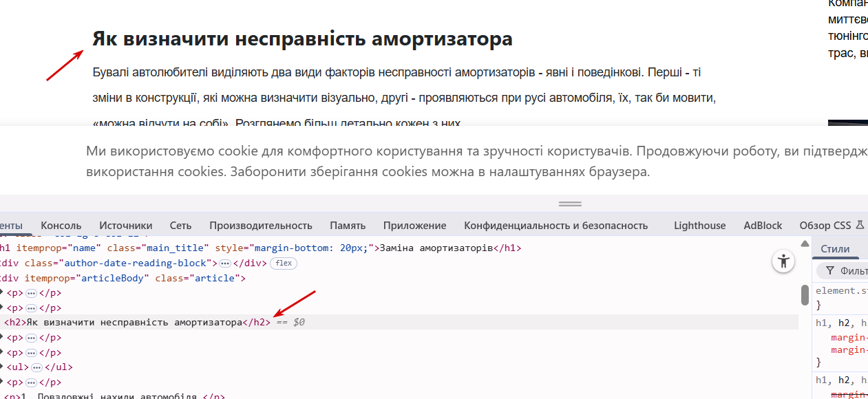
Task: Switch to the Lighthouse tab
Action: [699, 225]
